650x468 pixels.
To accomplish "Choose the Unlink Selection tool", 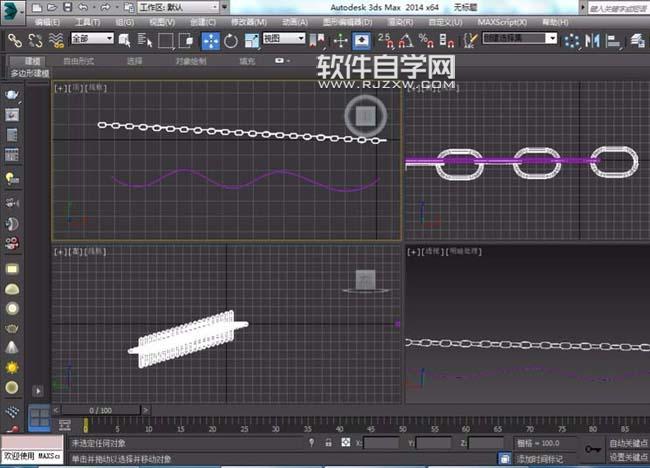I will tap(35, 40).
